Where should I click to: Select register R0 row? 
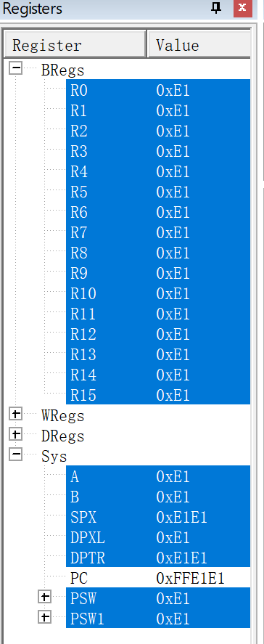click(x=158, y=90)
